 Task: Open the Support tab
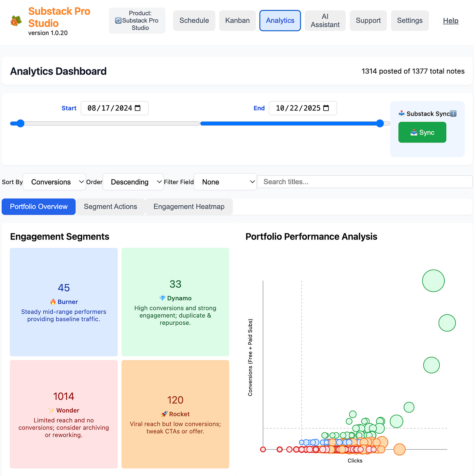tap(368, 20)
